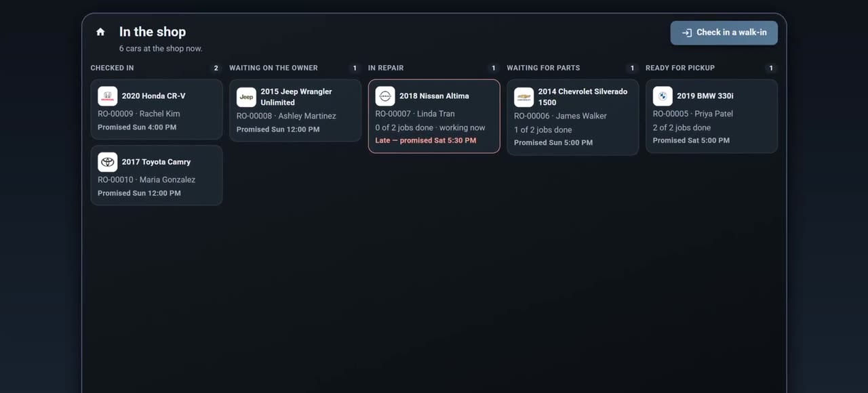Click 2 of 2 jobs done status

[682, 127]
